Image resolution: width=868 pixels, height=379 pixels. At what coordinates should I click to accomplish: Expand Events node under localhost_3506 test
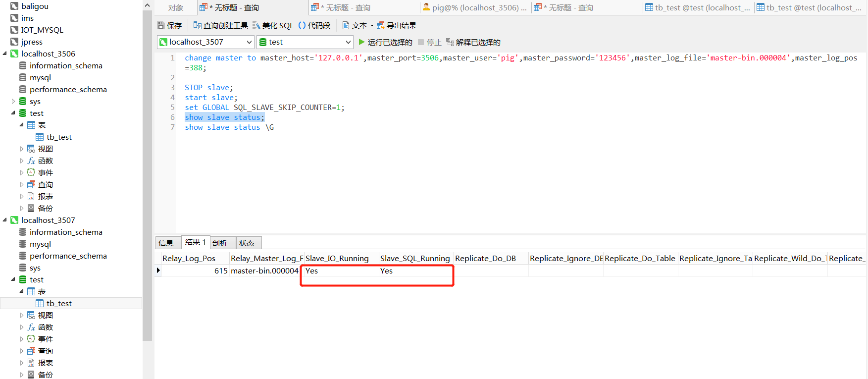tap(22, 172)
